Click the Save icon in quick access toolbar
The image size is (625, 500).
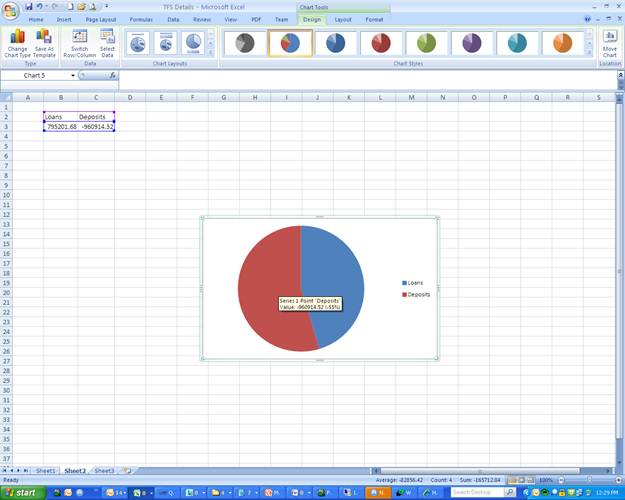pyautogui.click(x=28, y=6)
